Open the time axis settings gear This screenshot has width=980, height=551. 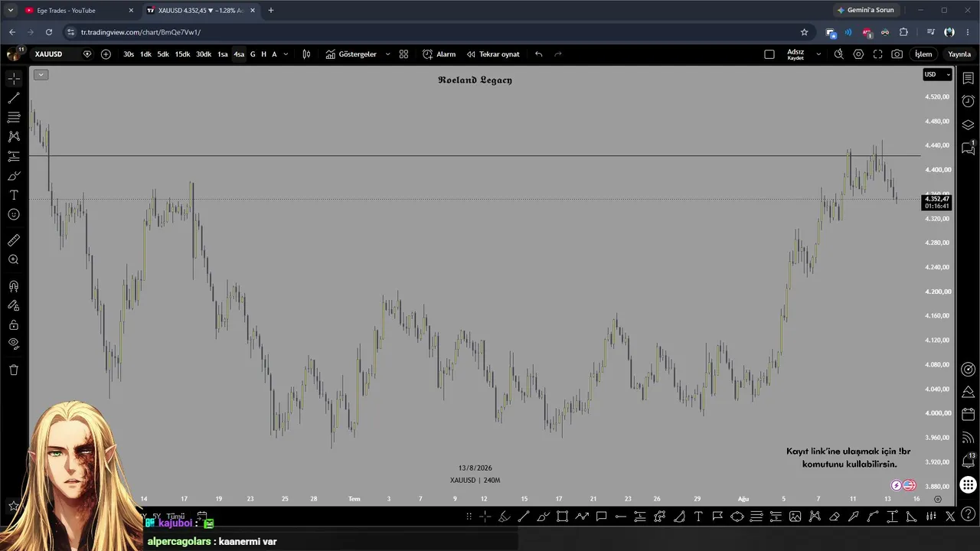[x=937, y=499]
